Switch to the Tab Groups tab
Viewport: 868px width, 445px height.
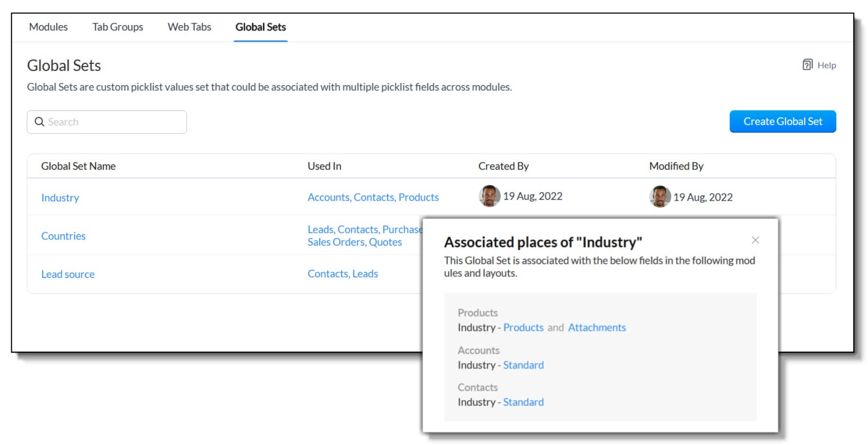pos(118,27)
